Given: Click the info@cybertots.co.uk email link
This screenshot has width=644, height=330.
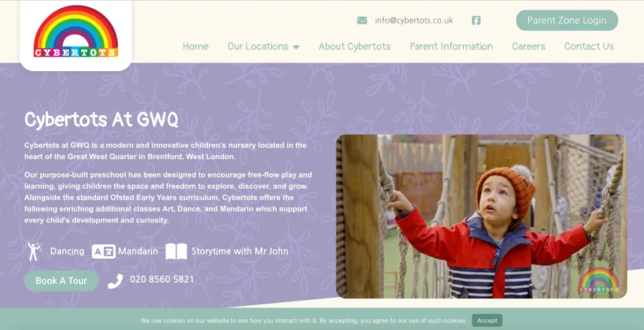Looking at the screenshot, I should coord(414,20).
